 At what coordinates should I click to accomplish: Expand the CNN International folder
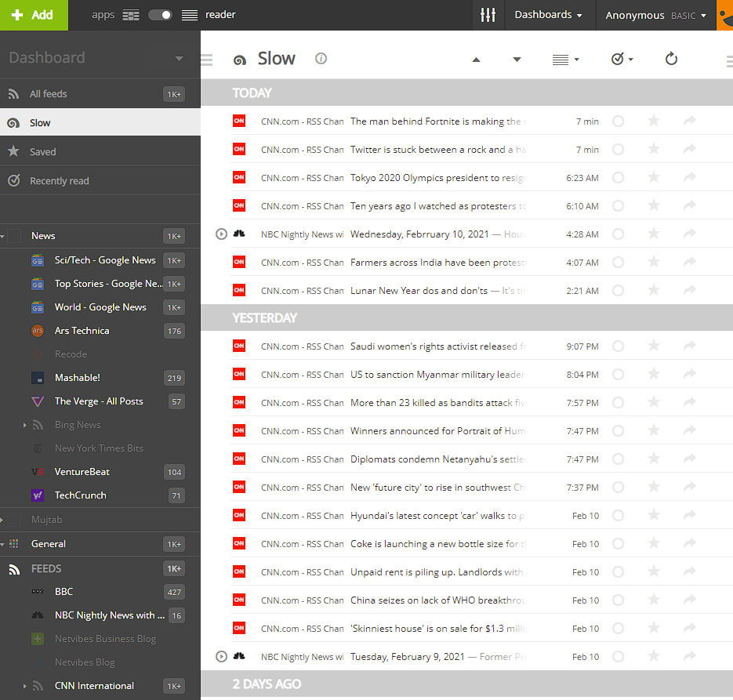tap(25, 686)
